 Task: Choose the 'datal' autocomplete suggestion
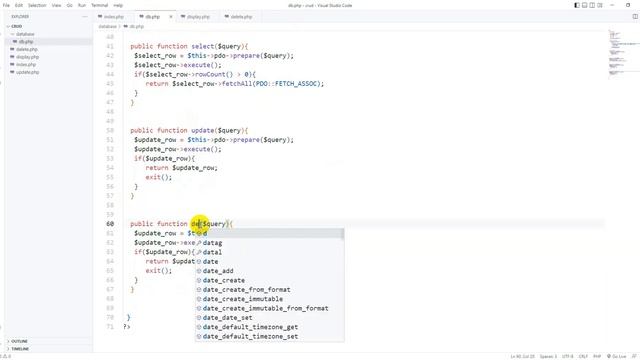tap(269, 252)
